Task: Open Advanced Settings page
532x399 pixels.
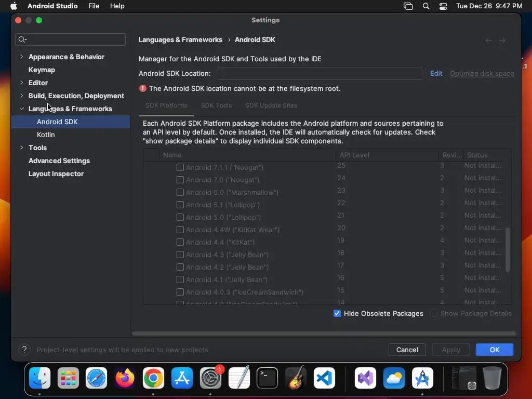Action: 59,161
